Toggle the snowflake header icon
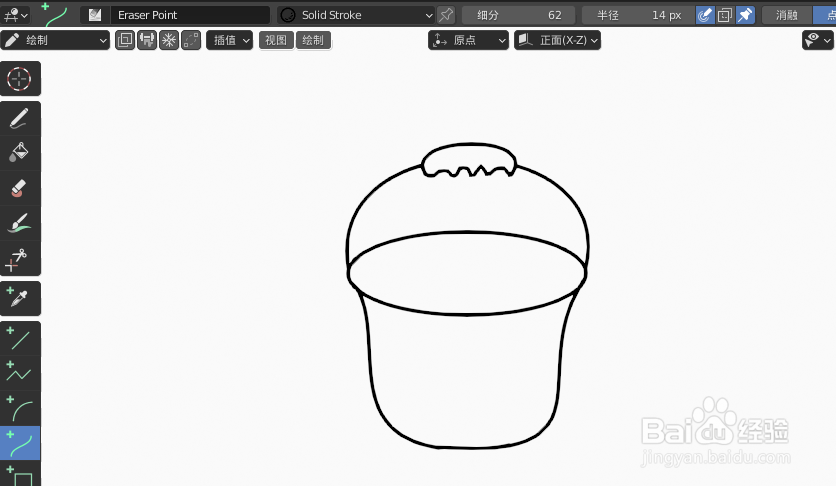This screenshot has height=486, width=836. (x=169, y=40)
